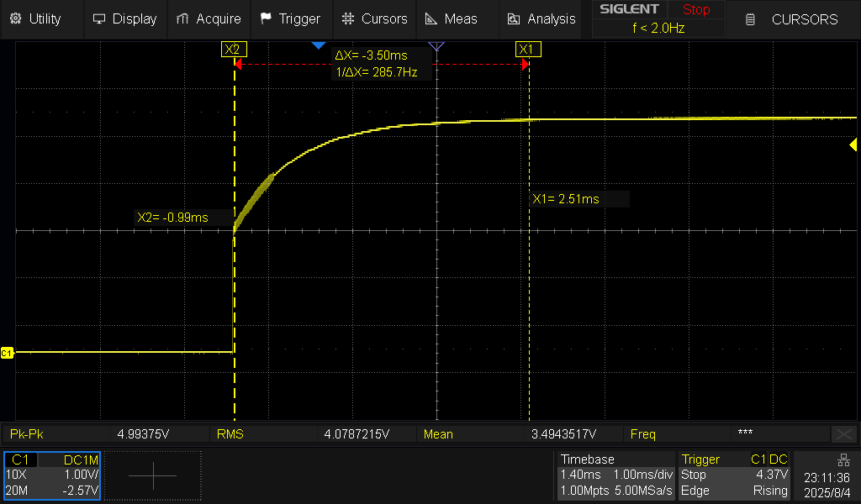
Task: Open the Trigger menu in top bar
Action: (x=290, y=18)
